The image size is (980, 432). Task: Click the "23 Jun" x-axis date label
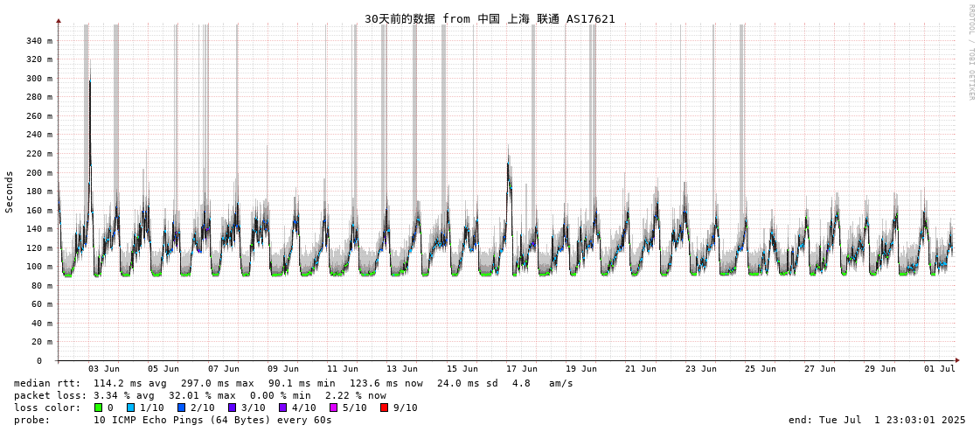(700, 369)
